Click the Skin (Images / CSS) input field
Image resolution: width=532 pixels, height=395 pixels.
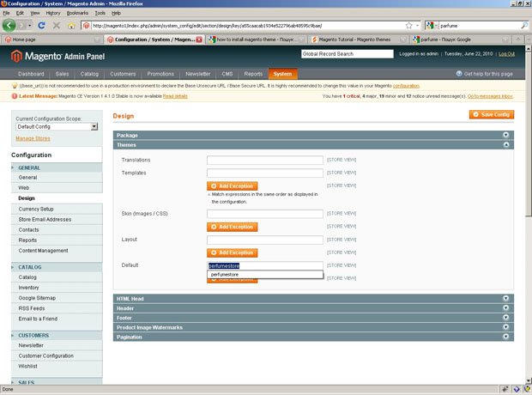pos(265,214)
